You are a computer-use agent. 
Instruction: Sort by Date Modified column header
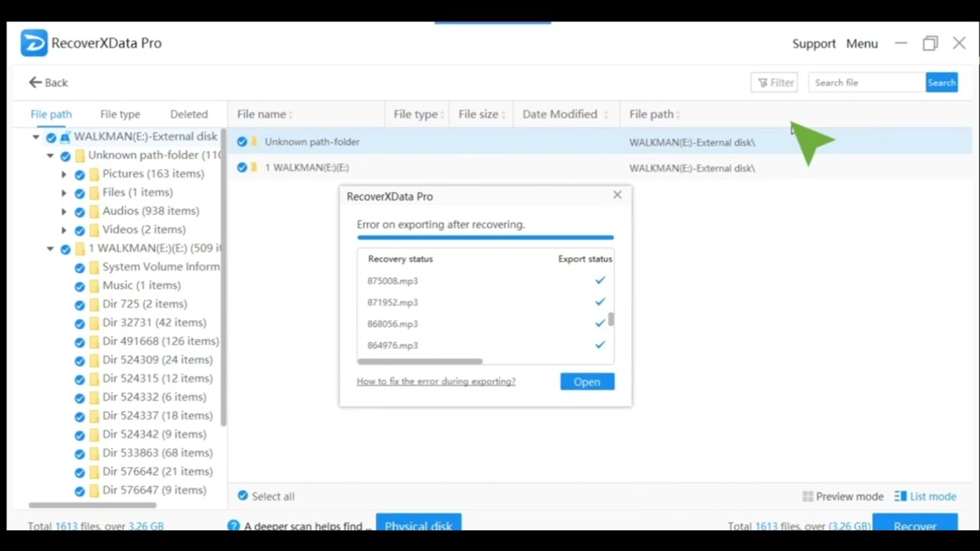pos(565,114)
